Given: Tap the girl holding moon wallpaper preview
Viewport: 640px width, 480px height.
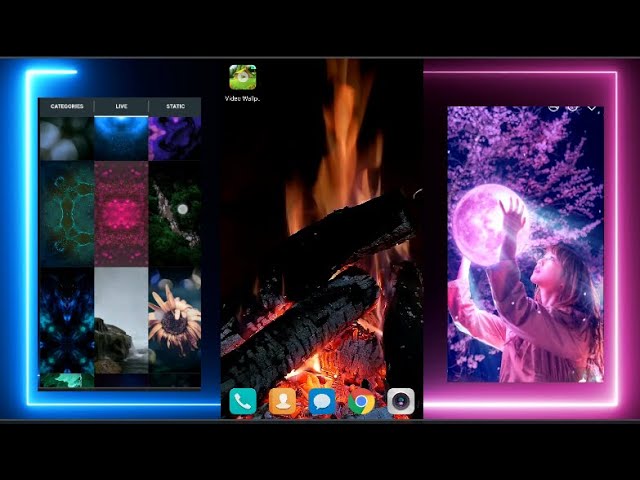Looking at the screenshot, I should 525,244.
